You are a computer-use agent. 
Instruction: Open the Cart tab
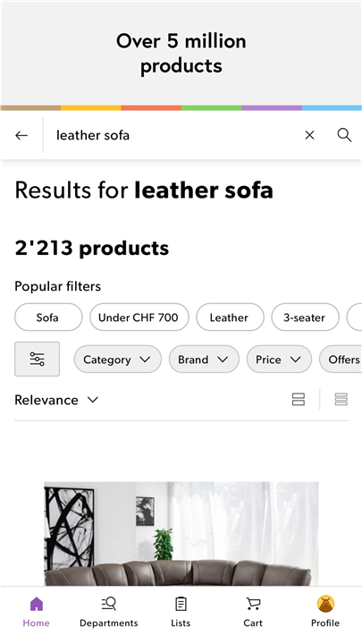click(253, 613)
